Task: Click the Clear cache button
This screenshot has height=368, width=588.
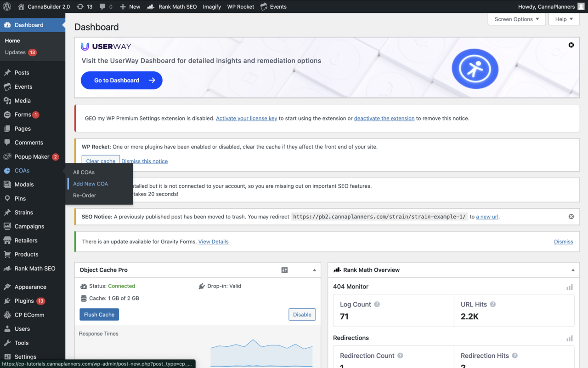Action: click(101, 161)
